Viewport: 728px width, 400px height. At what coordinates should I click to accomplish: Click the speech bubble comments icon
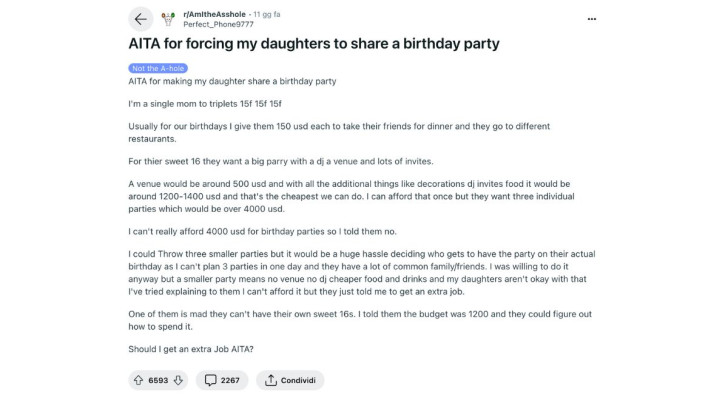coord(211,380)
